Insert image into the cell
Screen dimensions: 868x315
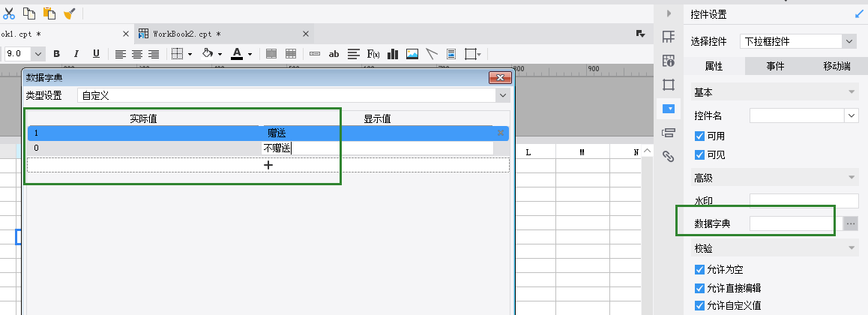[412, 54]
